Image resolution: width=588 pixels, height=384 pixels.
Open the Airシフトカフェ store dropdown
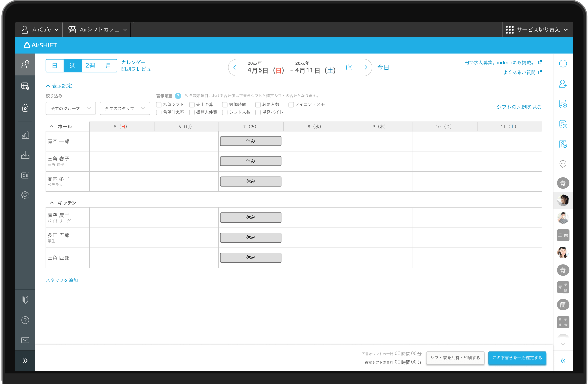click(x=97, y=30)
